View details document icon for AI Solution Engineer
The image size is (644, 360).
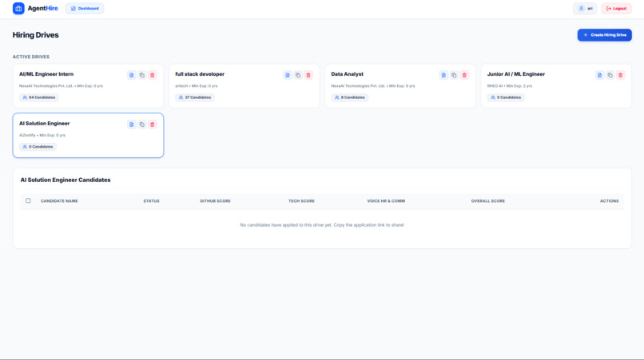click(x=131, y=125)
